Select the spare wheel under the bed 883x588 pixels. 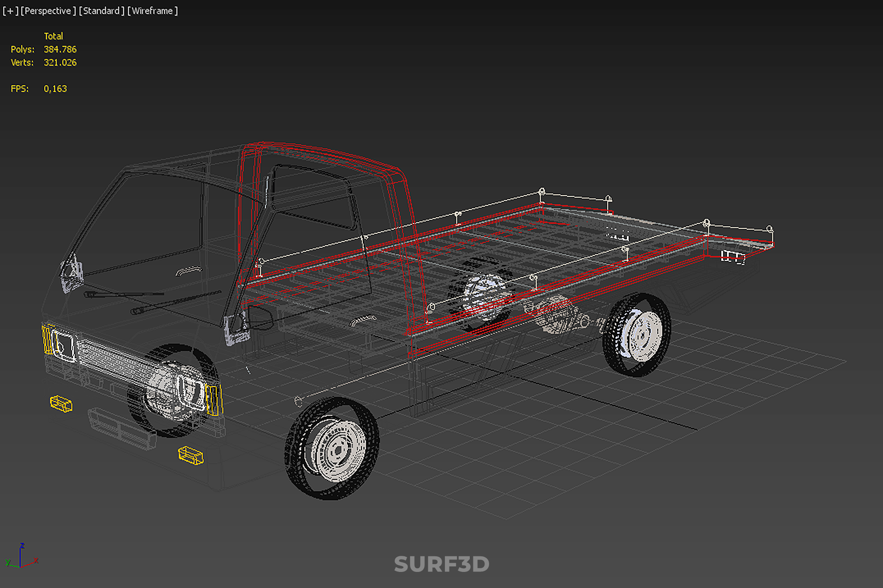[x=482, y=294]
